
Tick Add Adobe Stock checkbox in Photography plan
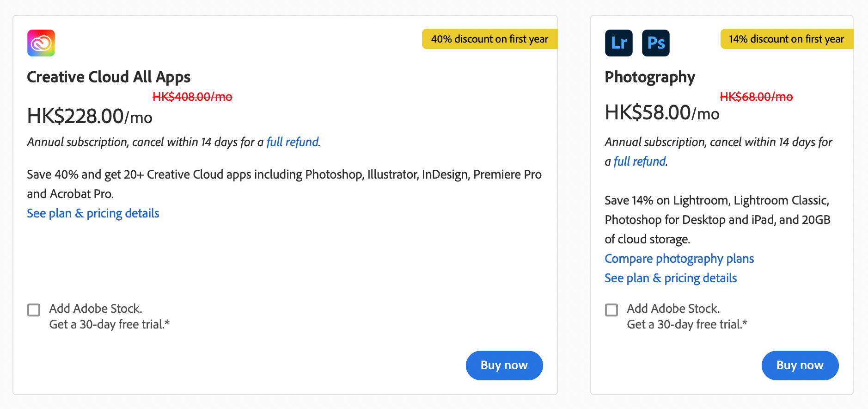(611, 310)
